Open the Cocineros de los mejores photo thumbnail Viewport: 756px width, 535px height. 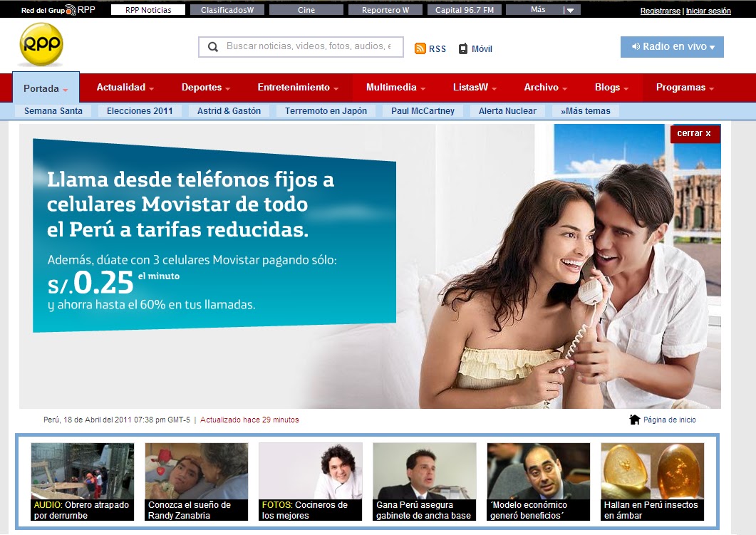(311, 471)
